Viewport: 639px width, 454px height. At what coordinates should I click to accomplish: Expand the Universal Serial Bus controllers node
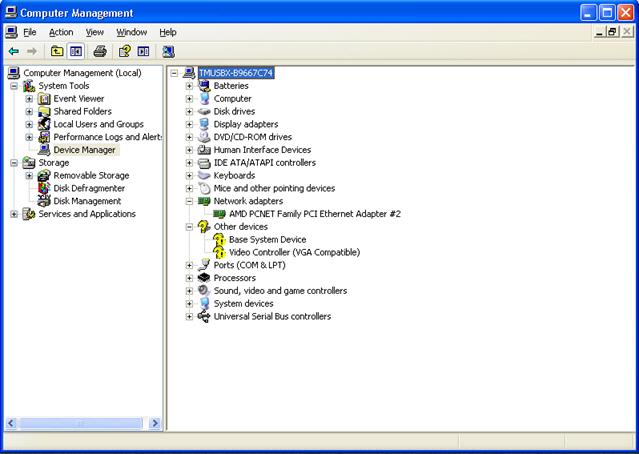click(189, 317)
